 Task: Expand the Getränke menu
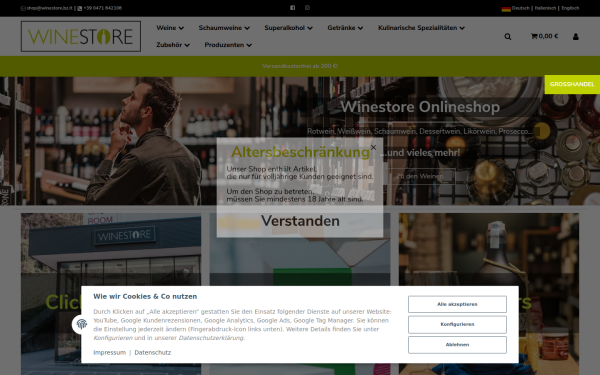point(345,28)
